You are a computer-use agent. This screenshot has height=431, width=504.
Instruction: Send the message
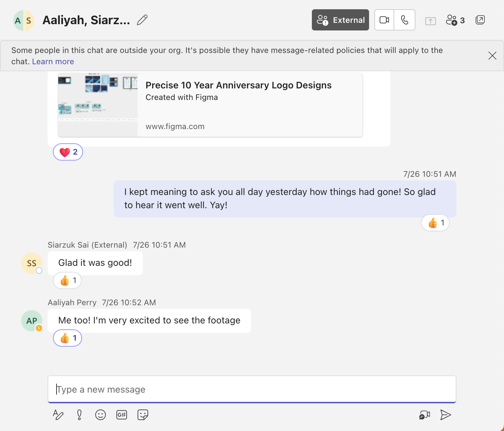tap(446, 414)
